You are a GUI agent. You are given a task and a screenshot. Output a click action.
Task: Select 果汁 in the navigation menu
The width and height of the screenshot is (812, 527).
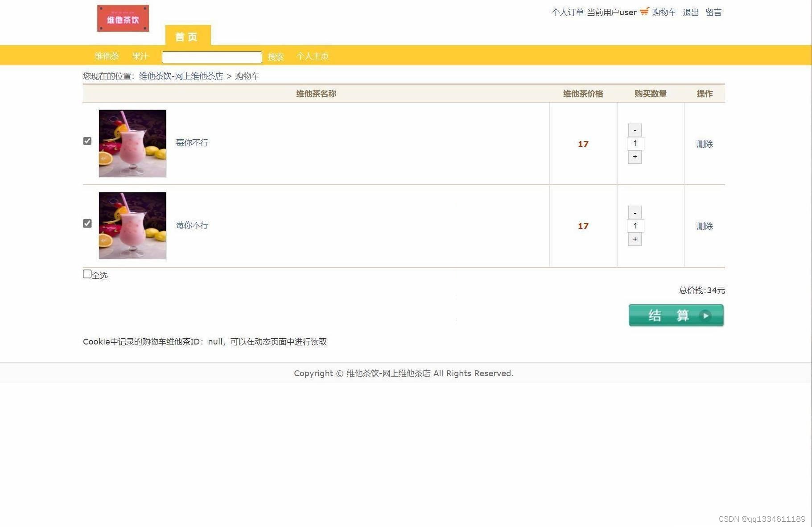140,56
